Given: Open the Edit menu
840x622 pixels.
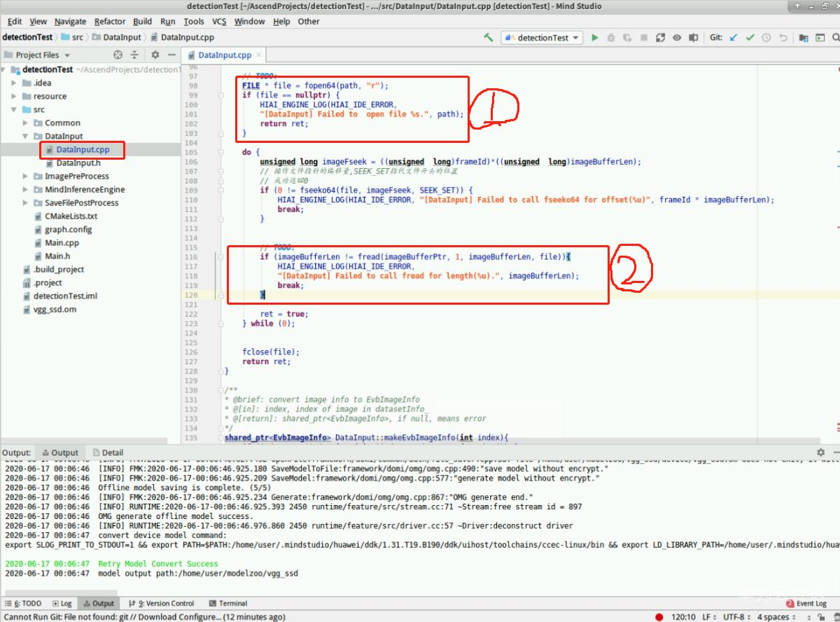Looking at the screenshot, I should tap(15, 22).
